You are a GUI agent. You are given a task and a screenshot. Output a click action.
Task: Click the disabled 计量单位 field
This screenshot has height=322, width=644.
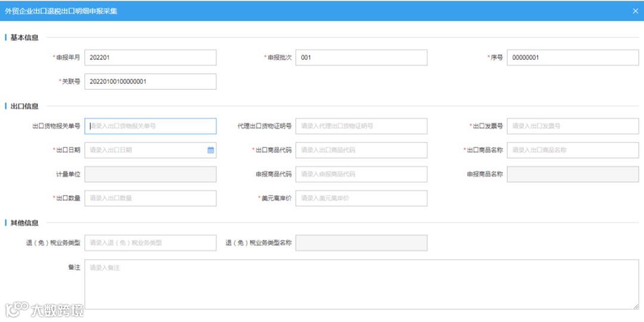click(x=150, y=174)
